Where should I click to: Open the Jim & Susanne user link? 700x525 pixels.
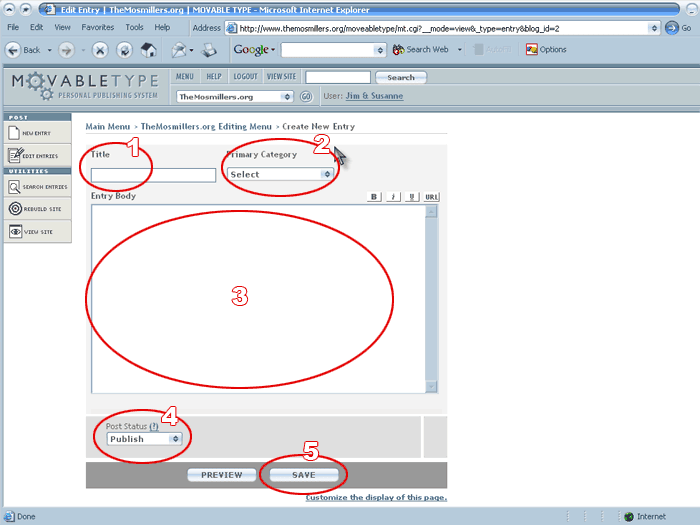[374, 96]
